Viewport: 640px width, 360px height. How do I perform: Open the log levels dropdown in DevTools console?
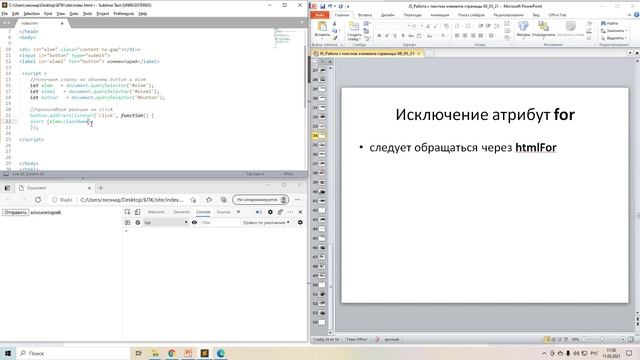(x=266, y=222)
